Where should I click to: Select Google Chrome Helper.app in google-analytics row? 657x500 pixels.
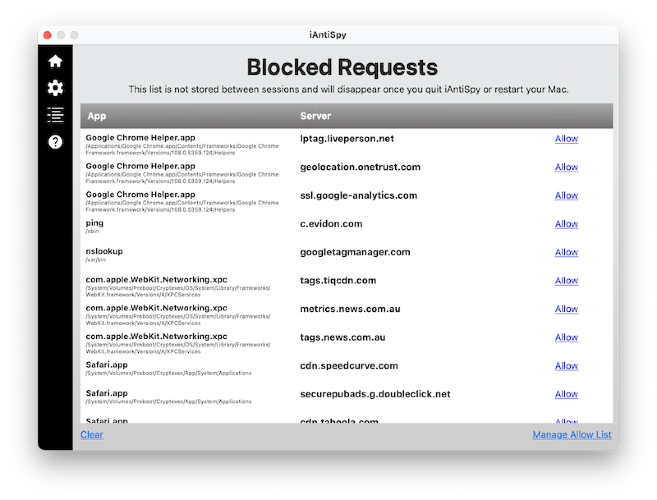(140, 195)
